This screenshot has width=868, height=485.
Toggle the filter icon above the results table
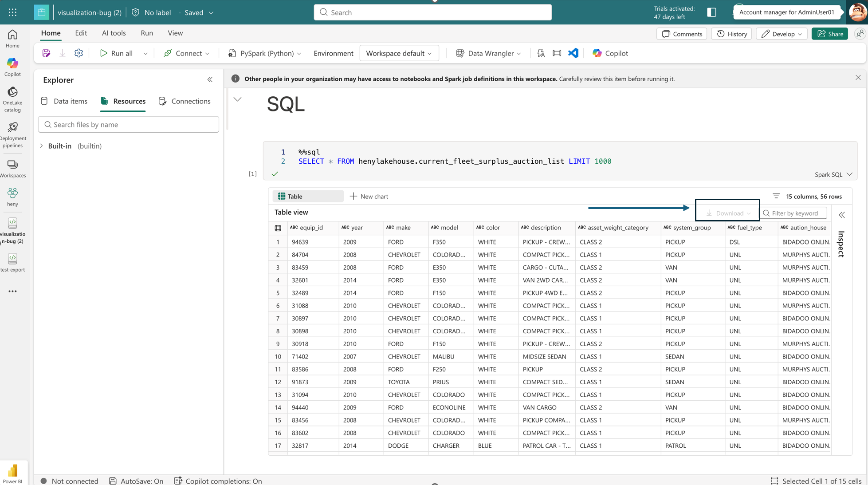[x=776, y=196]
